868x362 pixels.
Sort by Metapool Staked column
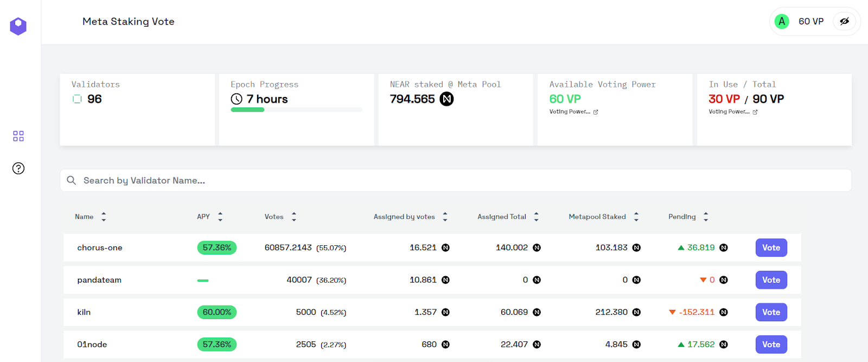tap(636, 217)
